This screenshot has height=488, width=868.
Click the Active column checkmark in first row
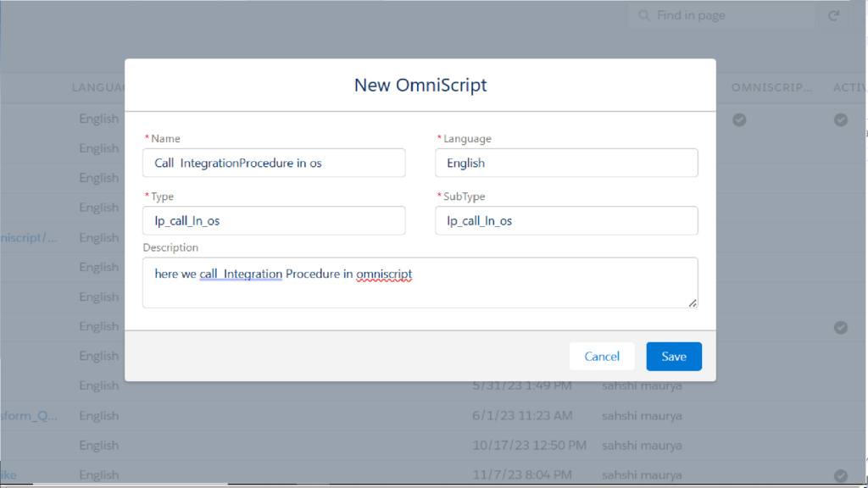(x=840, y=119)
